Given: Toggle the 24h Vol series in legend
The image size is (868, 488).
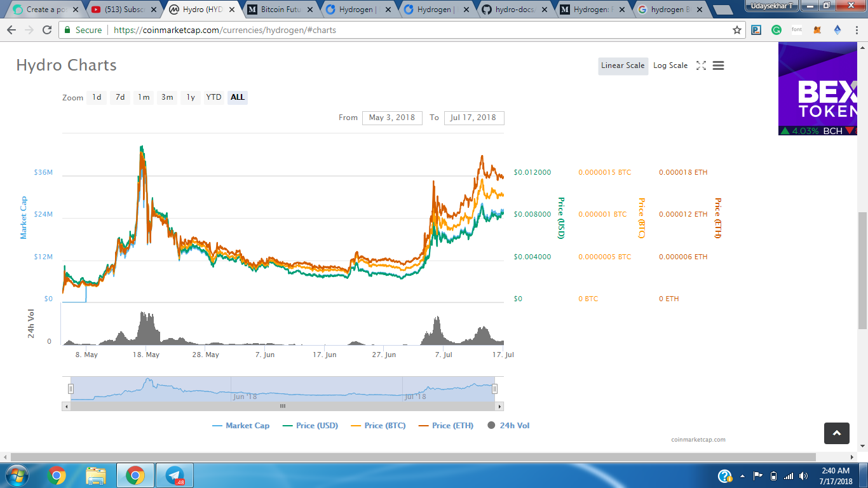Looking at the screenshot, I should [508, 426].
